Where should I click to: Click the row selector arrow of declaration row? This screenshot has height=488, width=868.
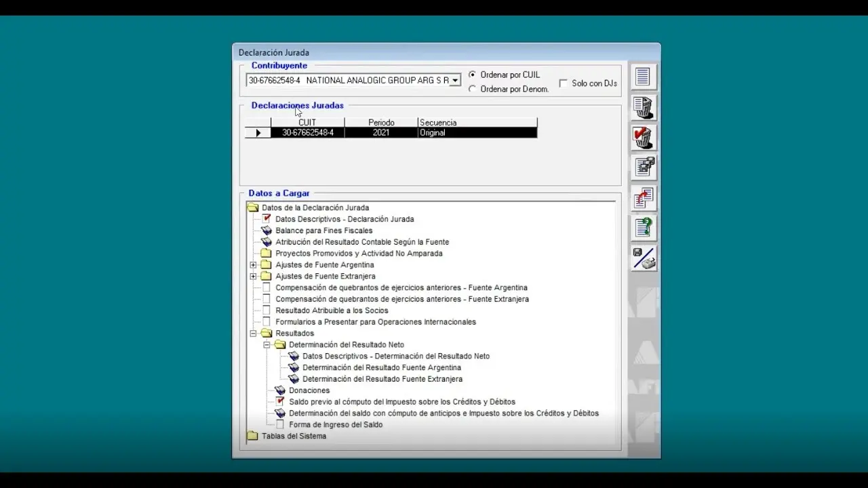click(258, 133)
